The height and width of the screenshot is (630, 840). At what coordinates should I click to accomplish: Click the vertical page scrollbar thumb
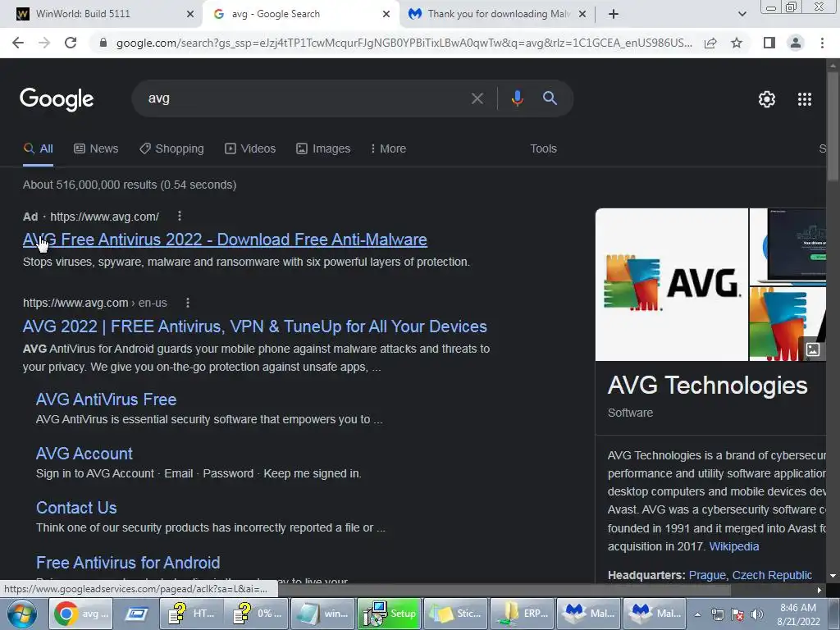click(x=833, y=126)
